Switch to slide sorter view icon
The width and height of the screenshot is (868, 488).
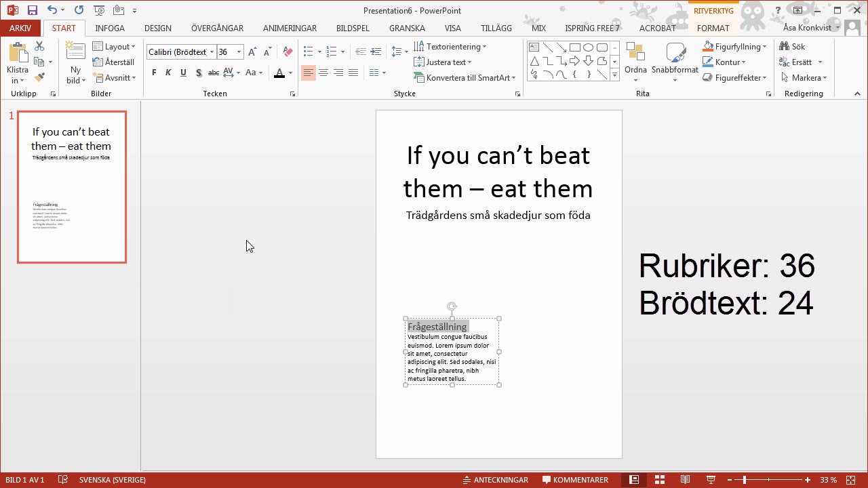tap(659, 480)
